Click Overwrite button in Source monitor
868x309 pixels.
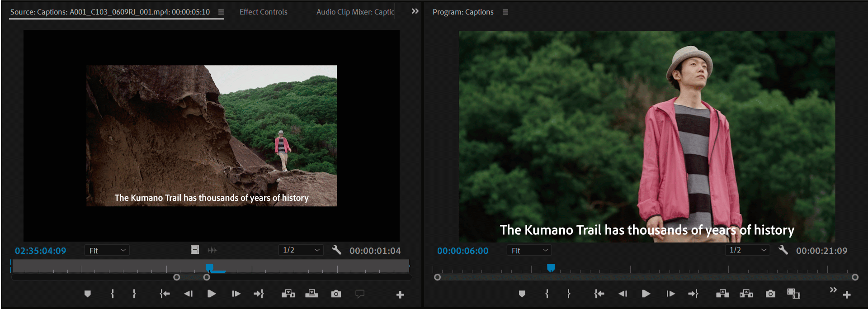point(311,294)
